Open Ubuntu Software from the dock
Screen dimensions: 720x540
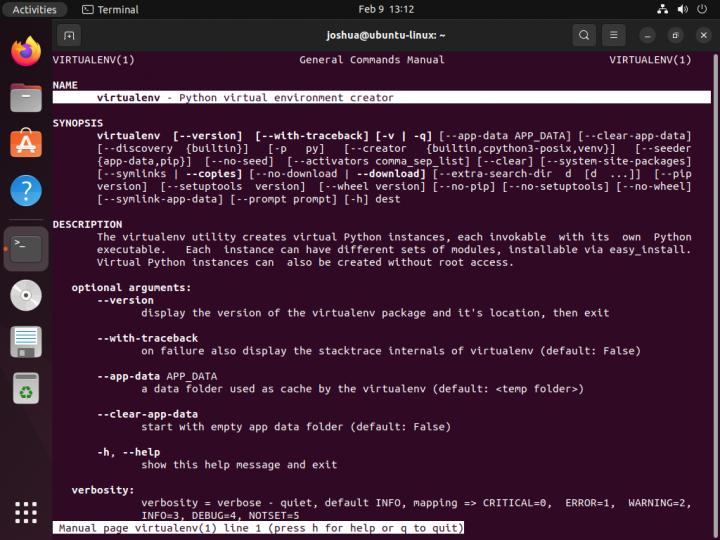26,143
